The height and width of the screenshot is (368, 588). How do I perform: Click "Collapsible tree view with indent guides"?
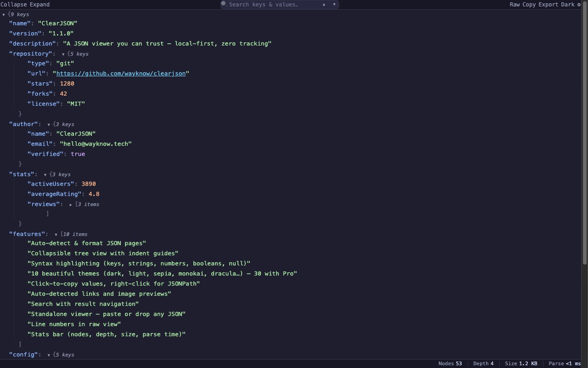click(103, 253)
